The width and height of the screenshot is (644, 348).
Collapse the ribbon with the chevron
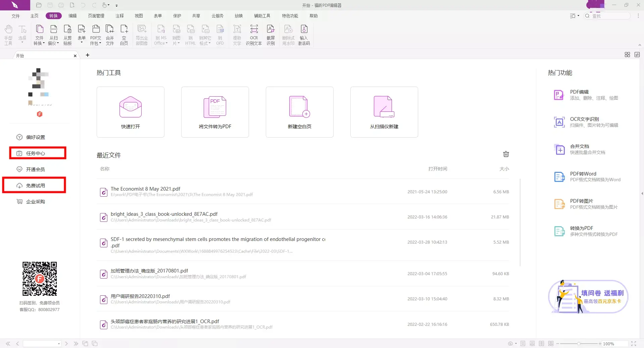point(639,45)
